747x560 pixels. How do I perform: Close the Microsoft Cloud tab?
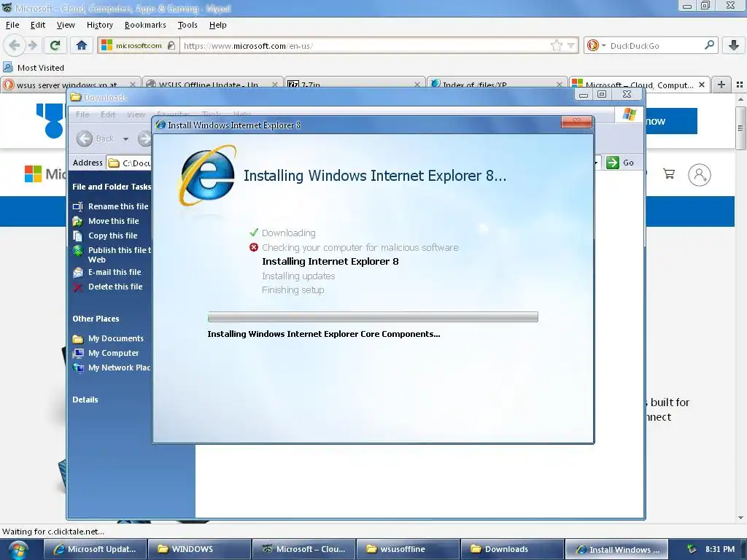point(702,85)
